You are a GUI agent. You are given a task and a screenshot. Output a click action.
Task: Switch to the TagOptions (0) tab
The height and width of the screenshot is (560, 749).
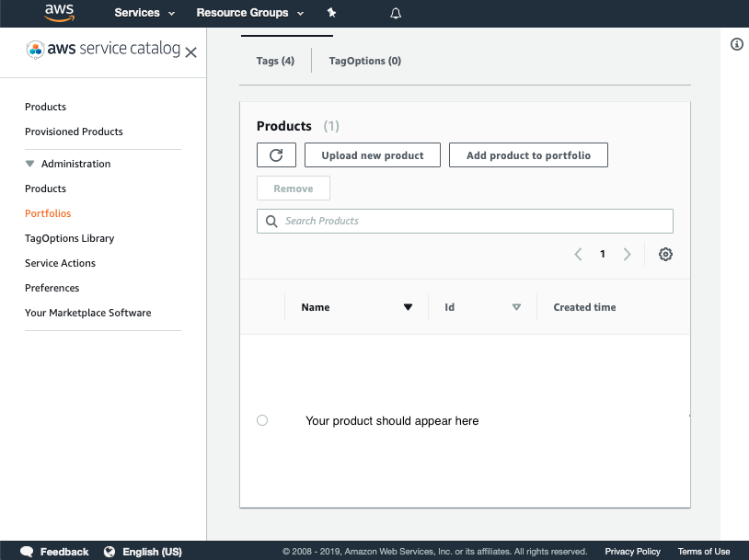(x=365, y=61)
